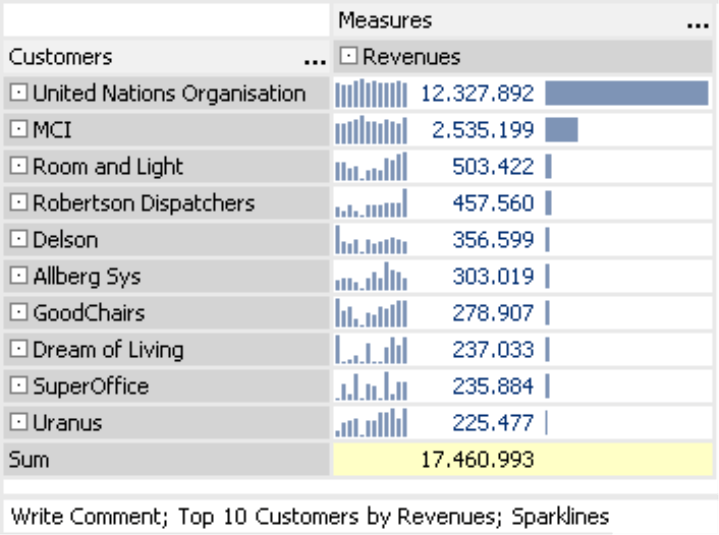This screenshot has height=535, width=719.
Task: Select the value 457.560
Action: pos(493,204)
